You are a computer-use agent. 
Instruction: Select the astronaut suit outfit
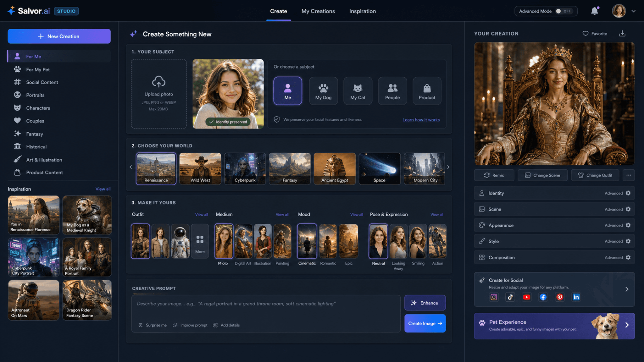click(x=180, y=241)
